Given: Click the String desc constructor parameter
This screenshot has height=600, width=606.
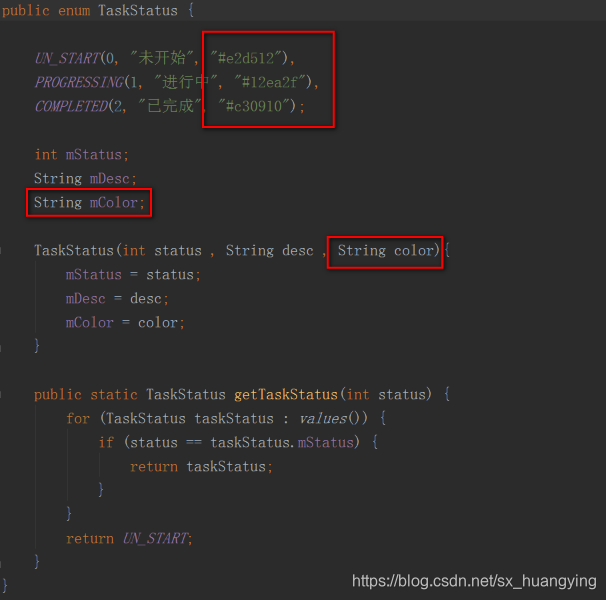Looking at the screenshot, I should pos(269,251).
